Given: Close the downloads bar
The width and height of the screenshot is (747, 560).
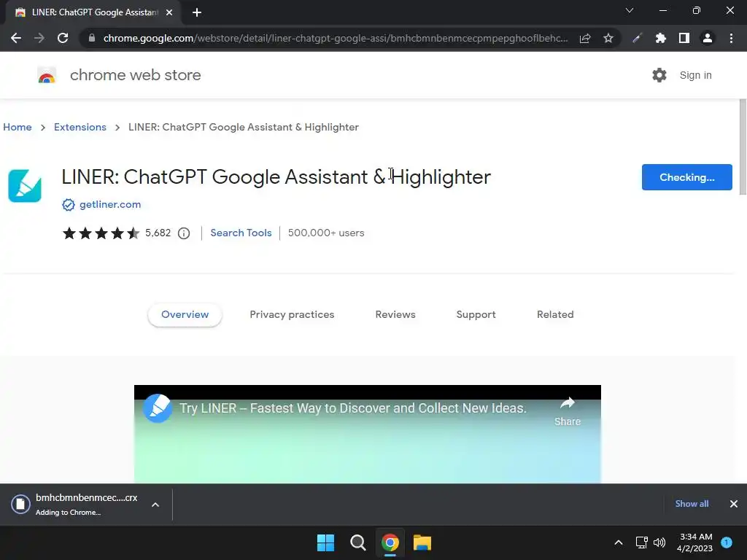Looking at the screenshot, I should click(734, 504).
